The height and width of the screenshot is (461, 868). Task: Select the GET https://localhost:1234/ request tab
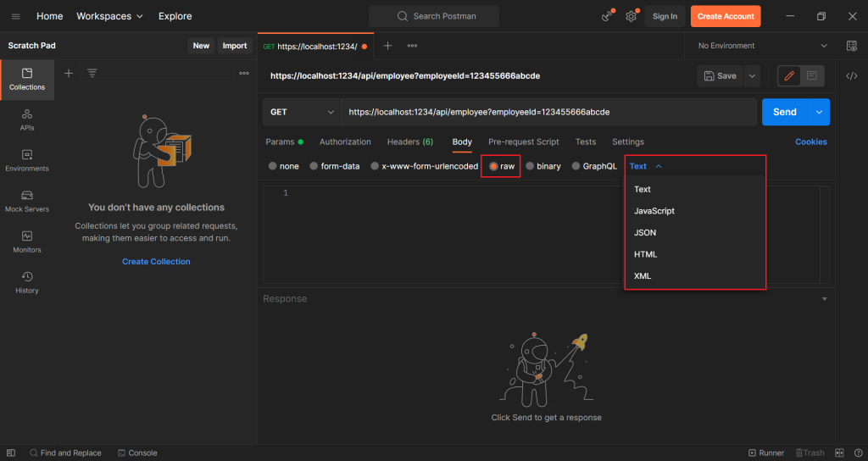click(315, 47)
